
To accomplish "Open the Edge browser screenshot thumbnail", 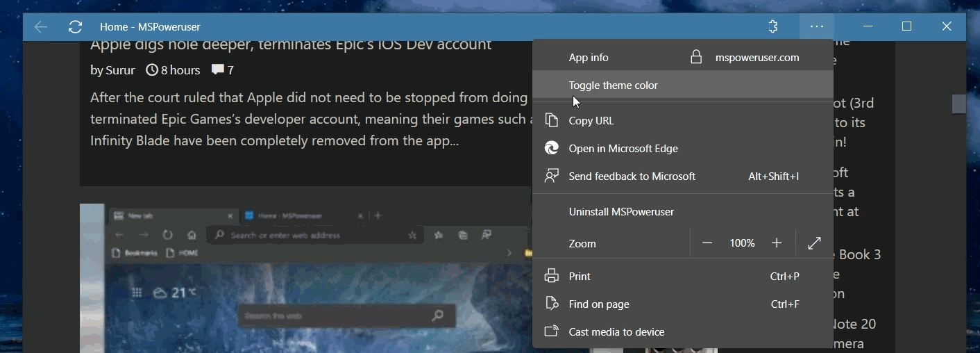I will click(x=306, y=278).
